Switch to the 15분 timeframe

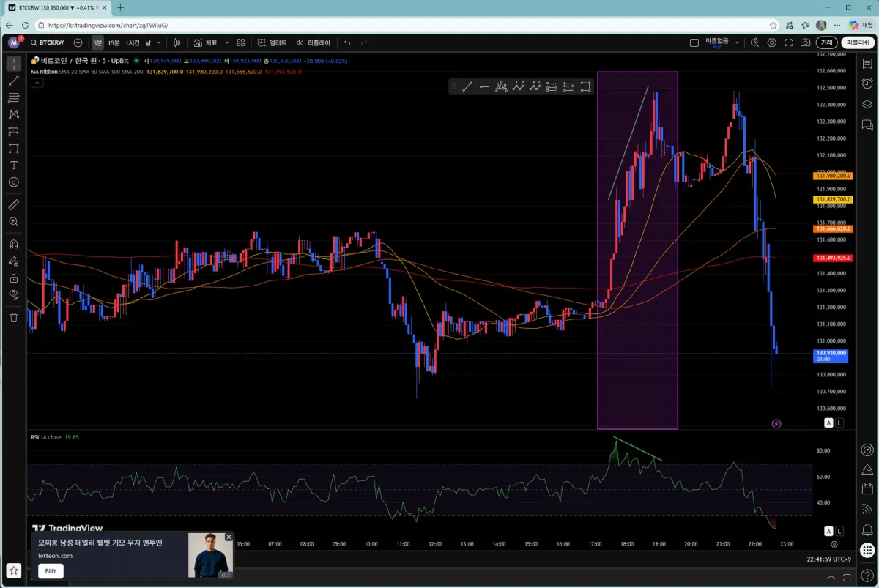click(114, 43)
